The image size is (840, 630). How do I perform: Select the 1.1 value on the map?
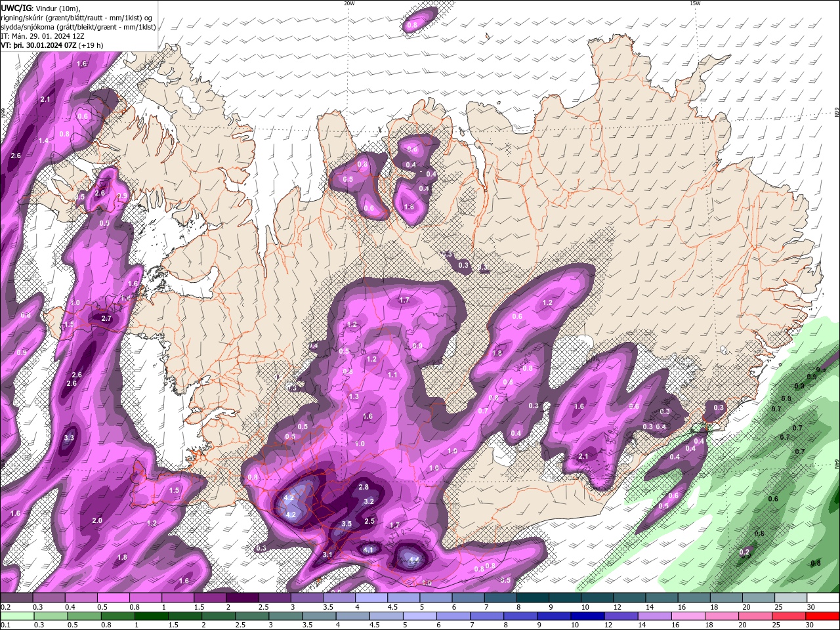(x=392, y=375)
